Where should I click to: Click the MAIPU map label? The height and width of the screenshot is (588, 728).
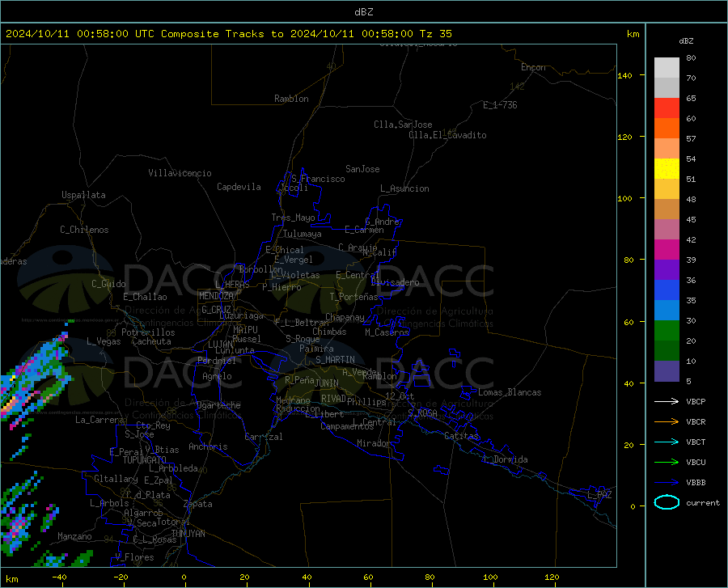(x=245, y=330)
